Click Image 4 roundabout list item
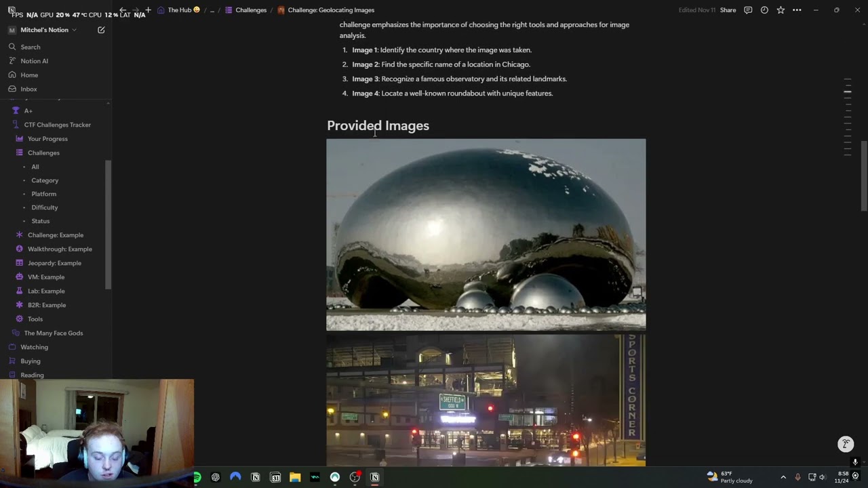 pos(452,94)
